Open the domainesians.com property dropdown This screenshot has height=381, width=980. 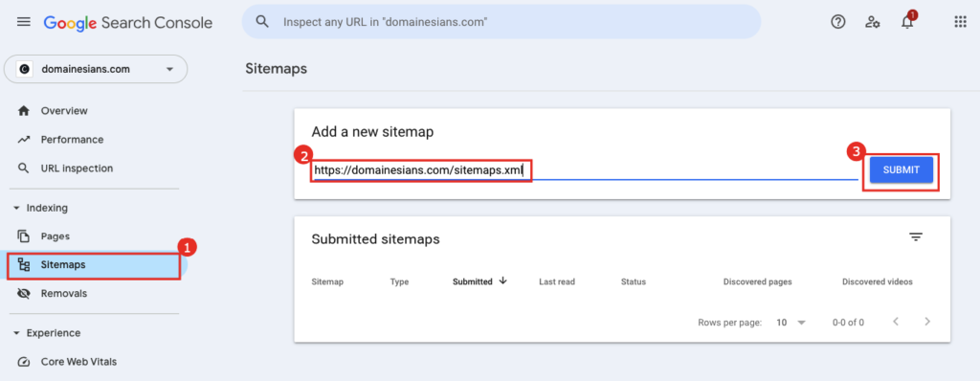pos(96,70)
